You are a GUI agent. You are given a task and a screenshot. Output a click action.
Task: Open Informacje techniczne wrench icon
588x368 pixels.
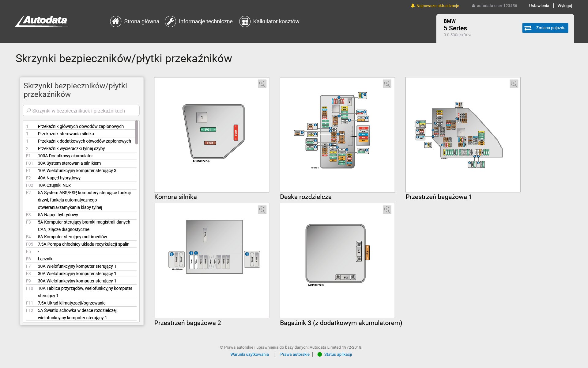click(x=170, y=21)
